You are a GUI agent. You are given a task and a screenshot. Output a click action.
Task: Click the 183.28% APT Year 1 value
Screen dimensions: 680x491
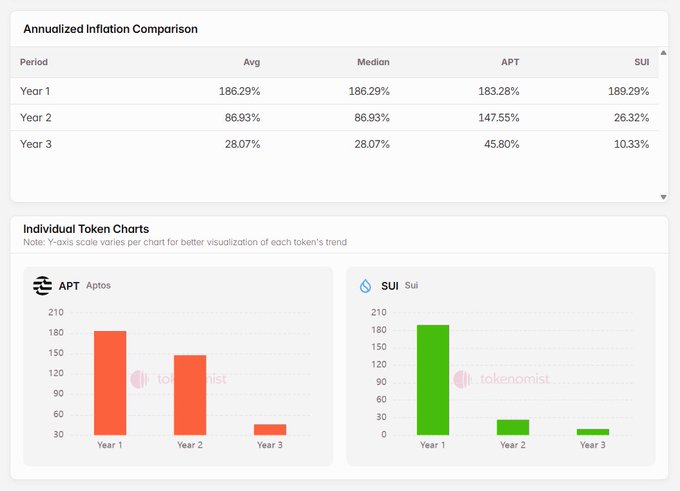pos(499,91)
